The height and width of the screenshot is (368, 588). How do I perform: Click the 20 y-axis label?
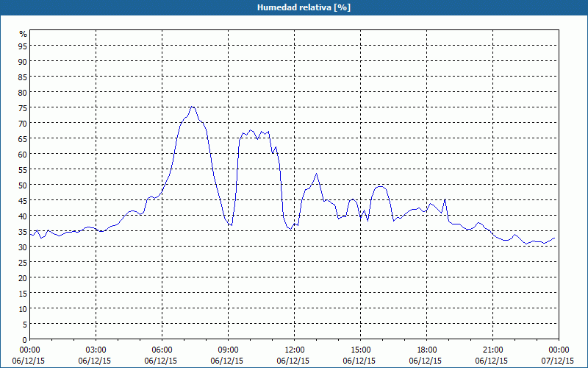pyautogui.click(x=23, y=278)
